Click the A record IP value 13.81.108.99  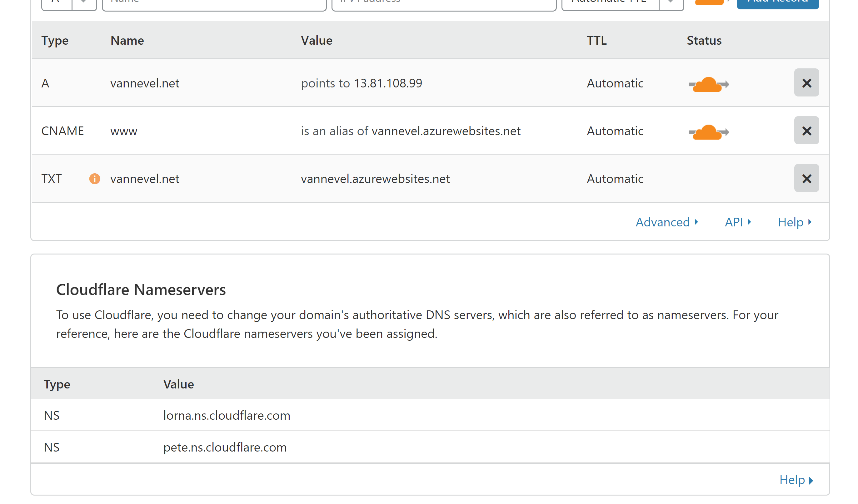tap(388, 83)
